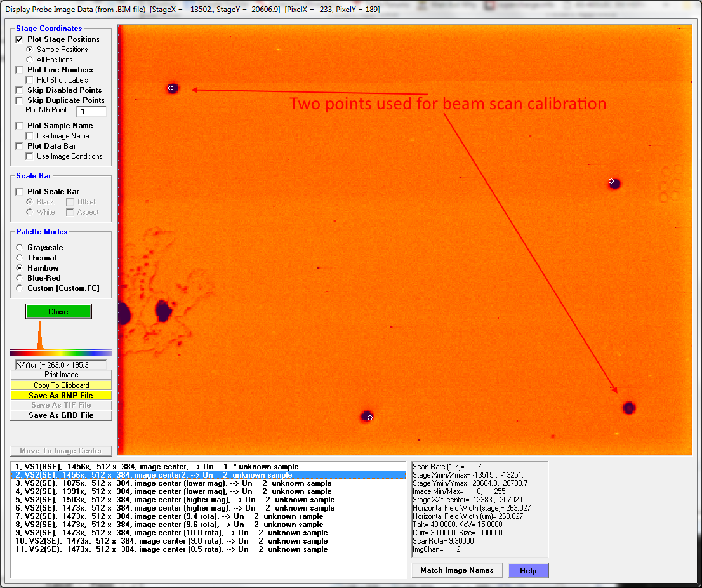Enable the Plot Line Numbers checkbox
This screenshot has height=588, width=702.
click(x=20, y=70)
